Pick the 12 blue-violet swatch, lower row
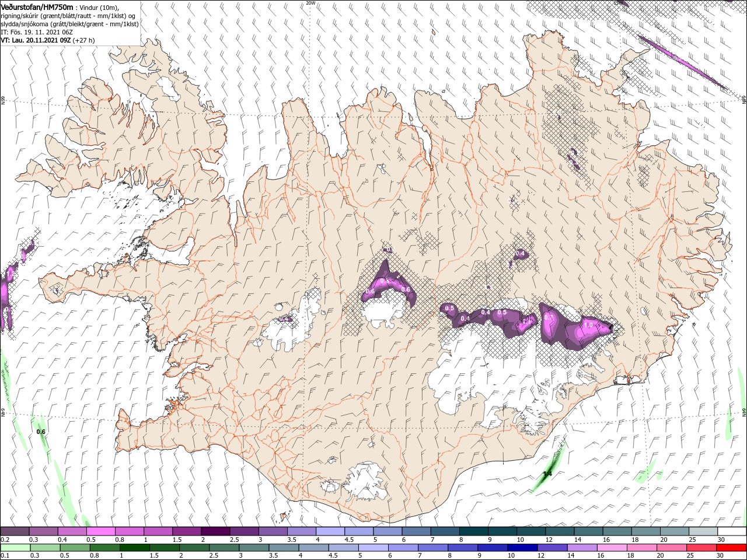 [x=552, y=548]
